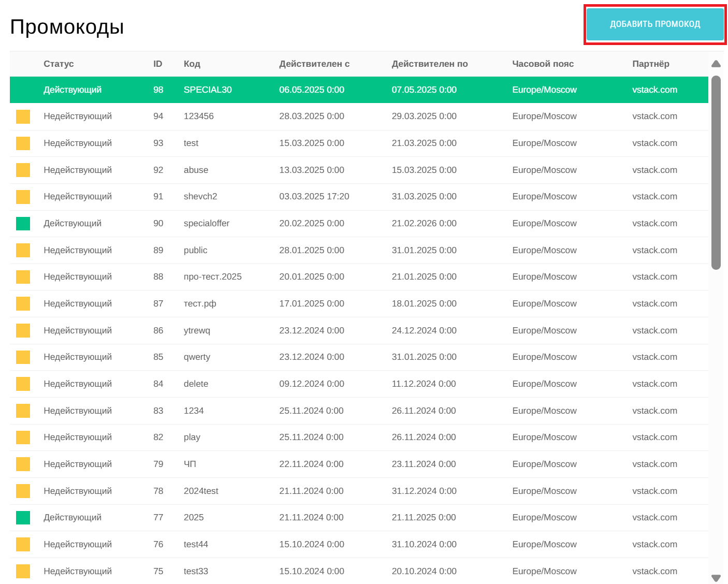
Task: Click the scrollbar up arrow
Action: [716, 64]
